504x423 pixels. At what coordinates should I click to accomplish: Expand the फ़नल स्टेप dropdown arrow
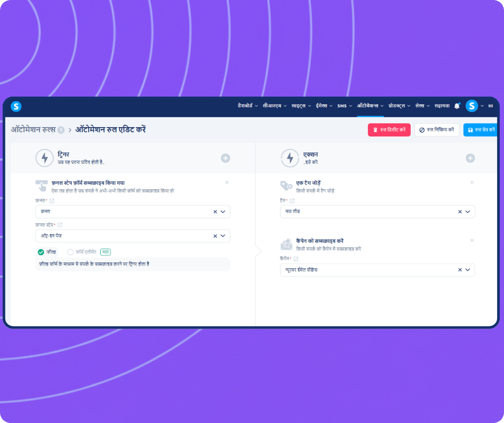click(223, 236)
